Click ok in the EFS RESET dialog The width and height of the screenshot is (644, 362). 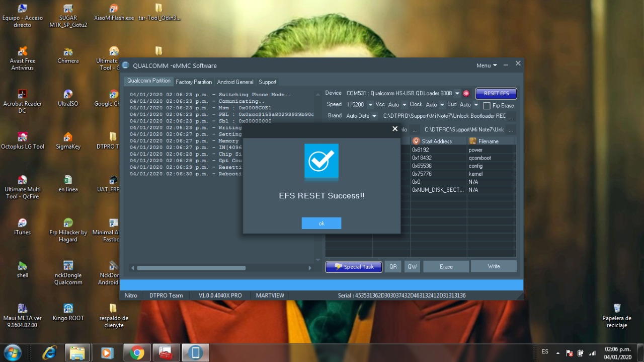coord(321,223)
